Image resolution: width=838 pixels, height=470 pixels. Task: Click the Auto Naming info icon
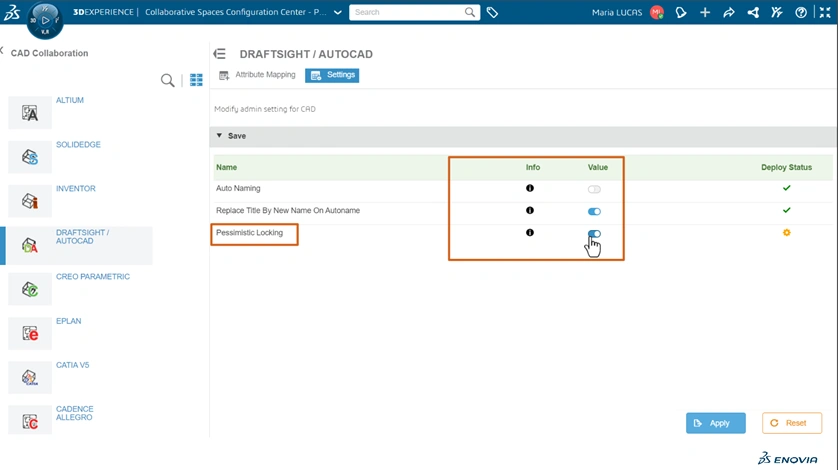[530, 188]
